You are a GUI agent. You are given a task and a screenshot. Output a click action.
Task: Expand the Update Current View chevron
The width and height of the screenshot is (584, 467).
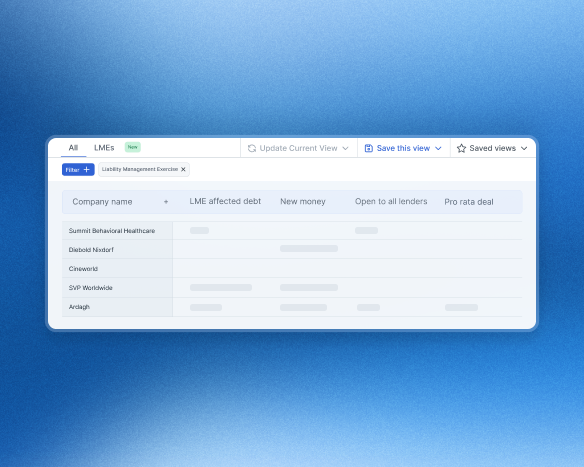[x=345, y=148]
